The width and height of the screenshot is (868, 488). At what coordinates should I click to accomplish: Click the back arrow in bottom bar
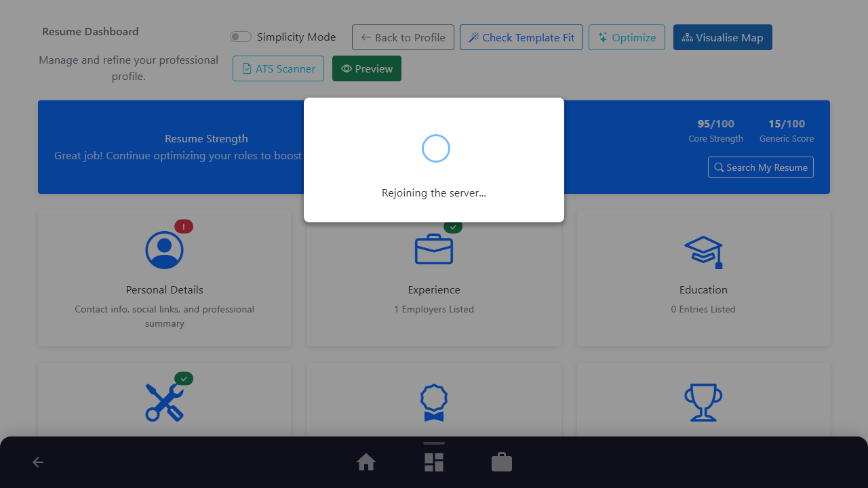pyautogui.click(x=38, y=462)
